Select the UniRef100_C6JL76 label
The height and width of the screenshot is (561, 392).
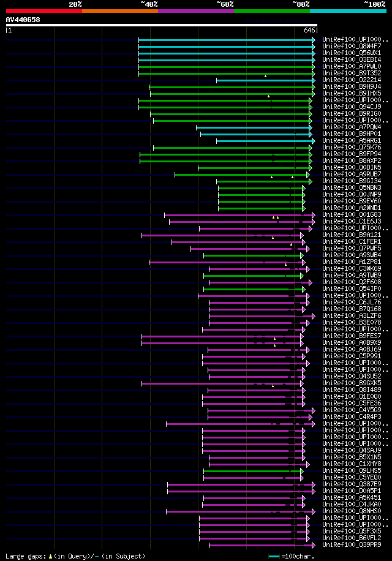click(x=352, y=303)
